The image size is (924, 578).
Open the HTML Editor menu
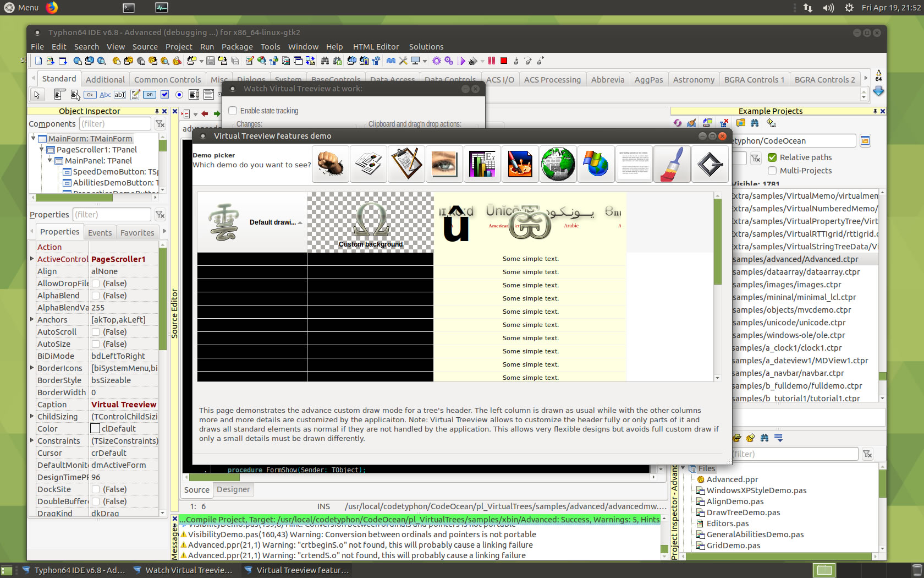(x=376, y=47)
